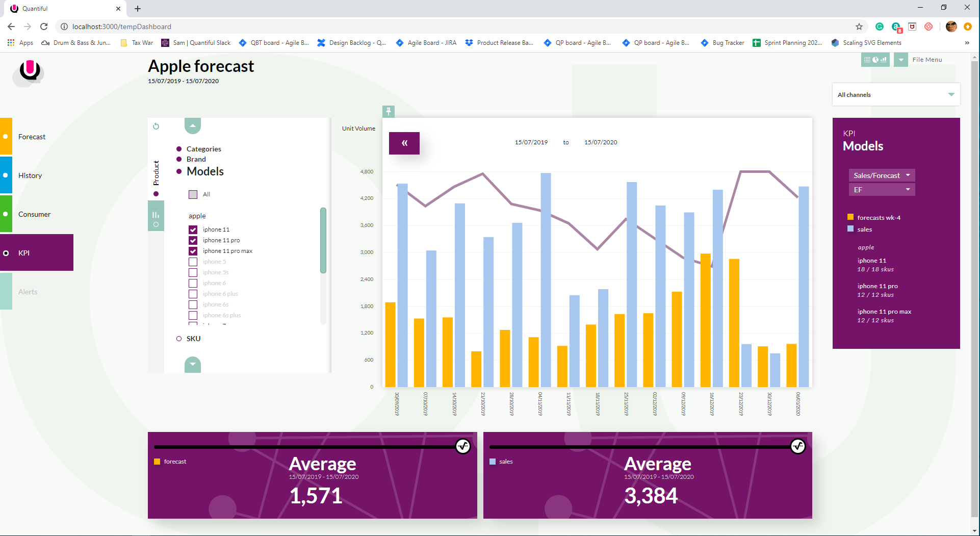Uncheck the iphone 11 checkbox
This screenshot has width=980, height=536.
point(193,229)
